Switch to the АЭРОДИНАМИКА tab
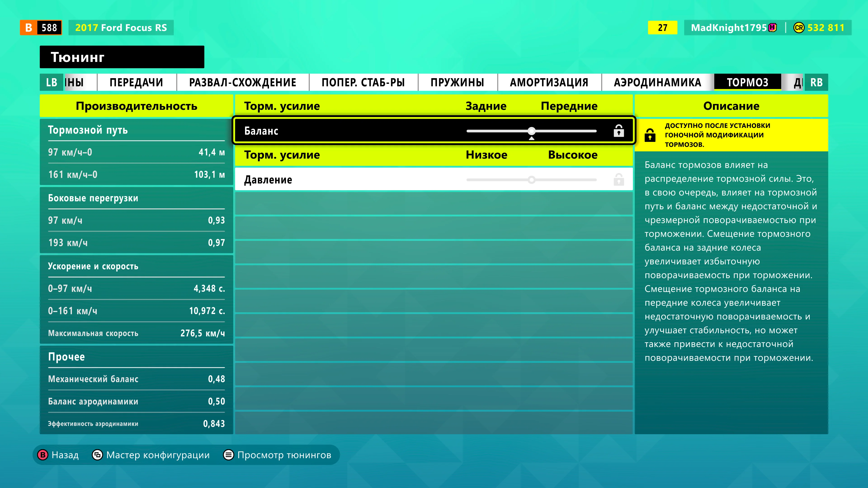The image size is (868, 488). point(657,82)
